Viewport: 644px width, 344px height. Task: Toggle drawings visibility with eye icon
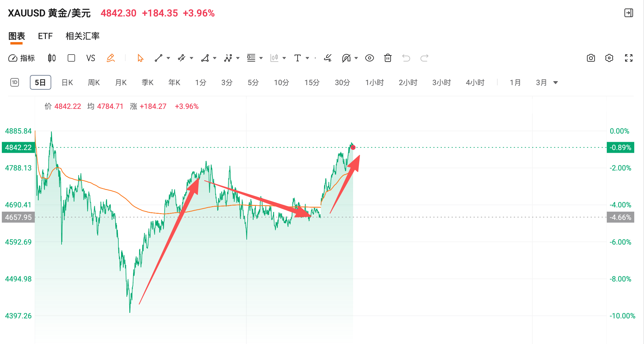369,58
